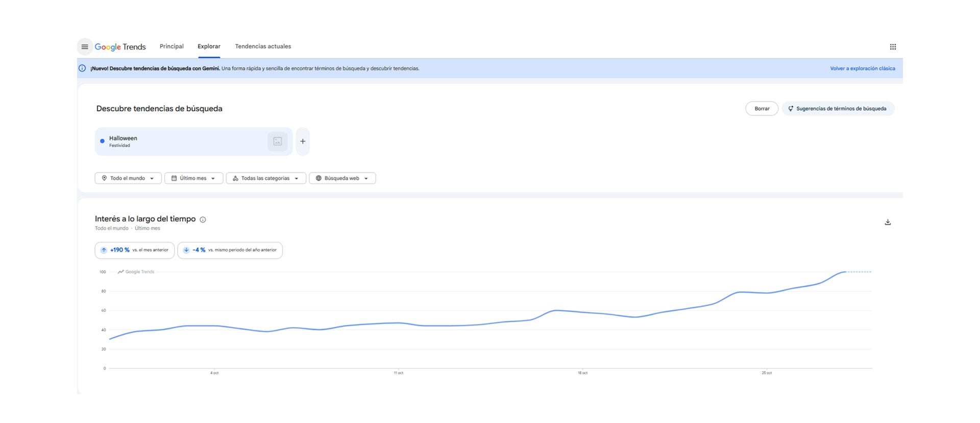Open the Último mes time range dropdown
980x423 pixels.
[193, 178]
